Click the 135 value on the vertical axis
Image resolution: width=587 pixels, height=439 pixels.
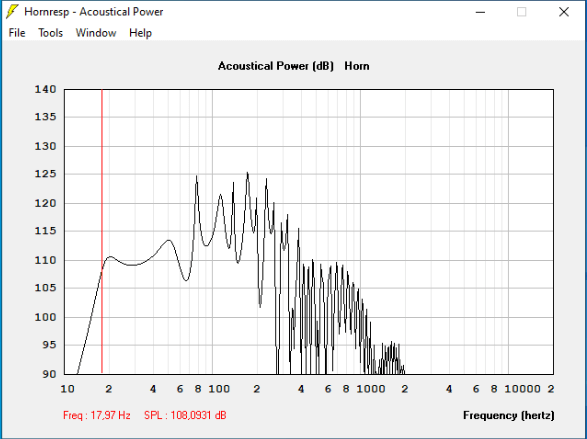click(45, 117)
